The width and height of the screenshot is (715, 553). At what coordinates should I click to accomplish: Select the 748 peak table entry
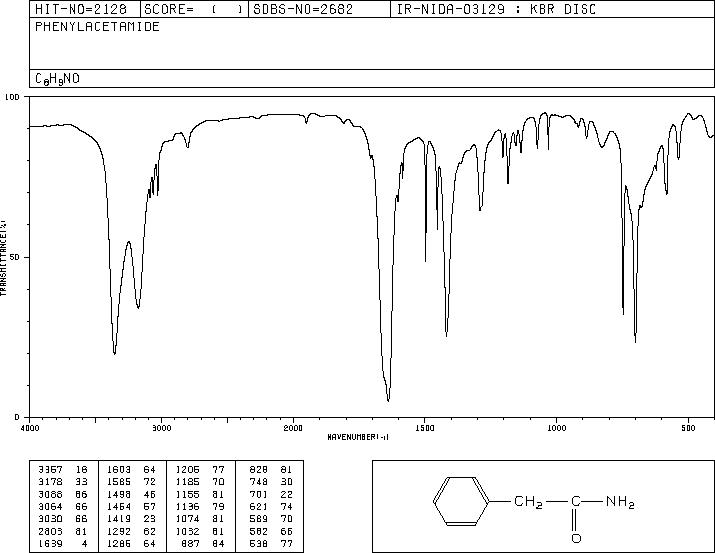[271, 482]
